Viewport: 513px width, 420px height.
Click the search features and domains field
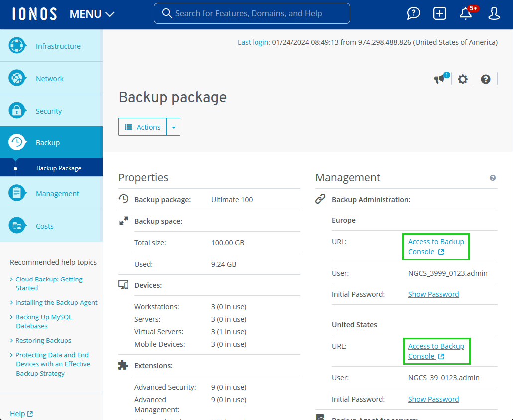point(252,13)
